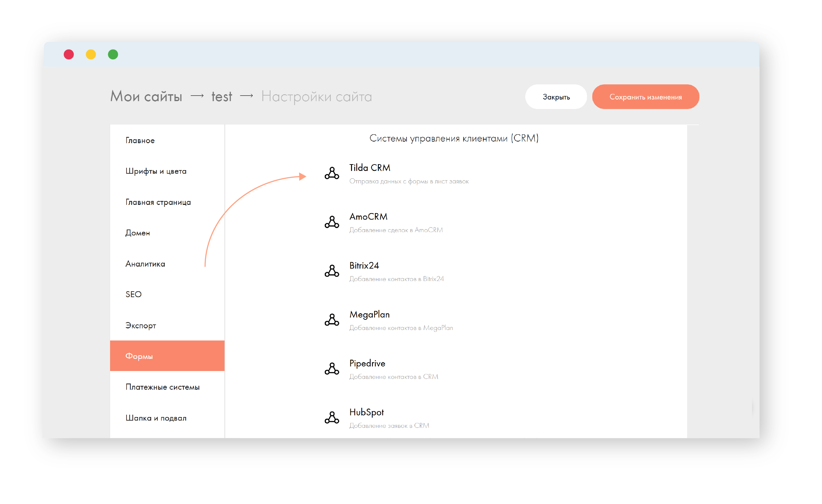
Task: Click the AmoCRM integration icon
Action: pyautogui.click(x=332, y=222)
